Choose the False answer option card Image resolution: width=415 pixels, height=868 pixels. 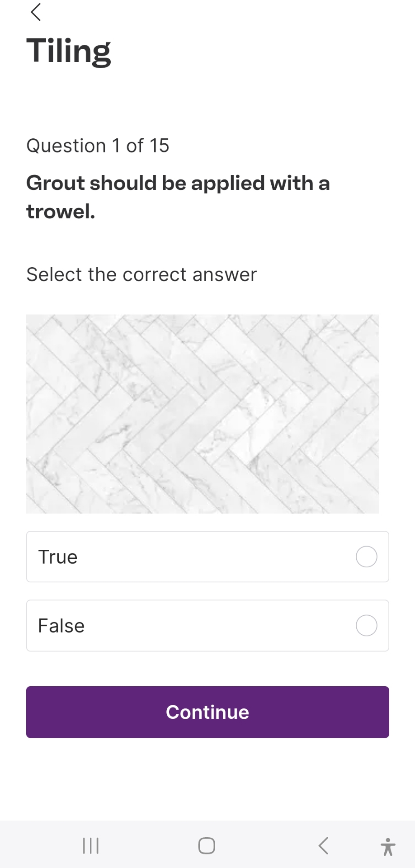[x=207, y=625]
